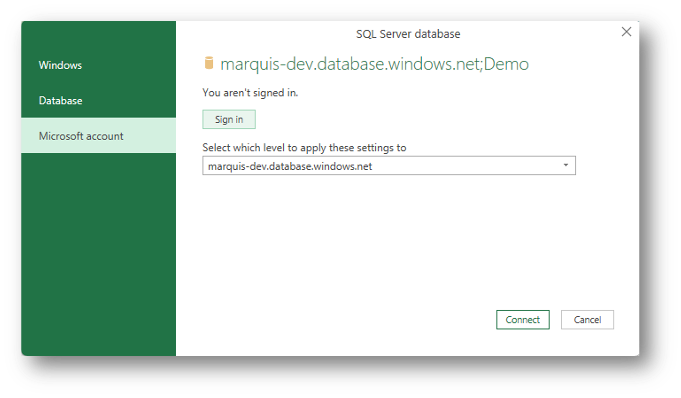Click the orange database cylinder icon
681x398 pixels.
(x=209, y=63)
